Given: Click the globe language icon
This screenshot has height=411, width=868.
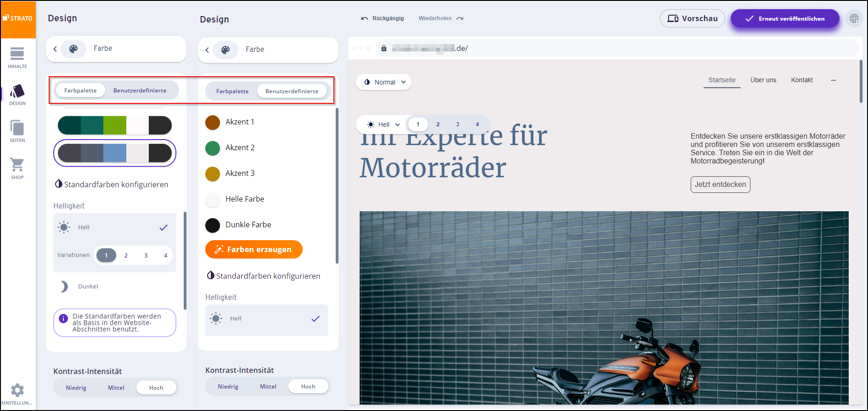Looking at the screenshot, I should [854, 18].
